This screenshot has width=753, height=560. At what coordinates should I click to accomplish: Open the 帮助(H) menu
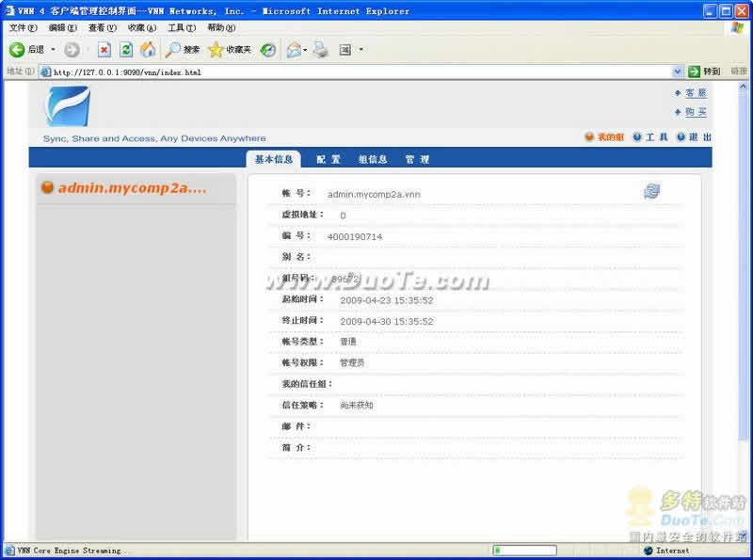pyautogui.click(x=221, y=28)
